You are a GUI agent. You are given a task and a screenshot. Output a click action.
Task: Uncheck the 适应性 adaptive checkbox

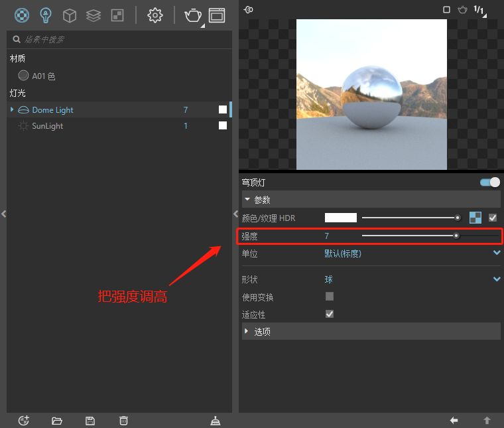pos(330,314)
